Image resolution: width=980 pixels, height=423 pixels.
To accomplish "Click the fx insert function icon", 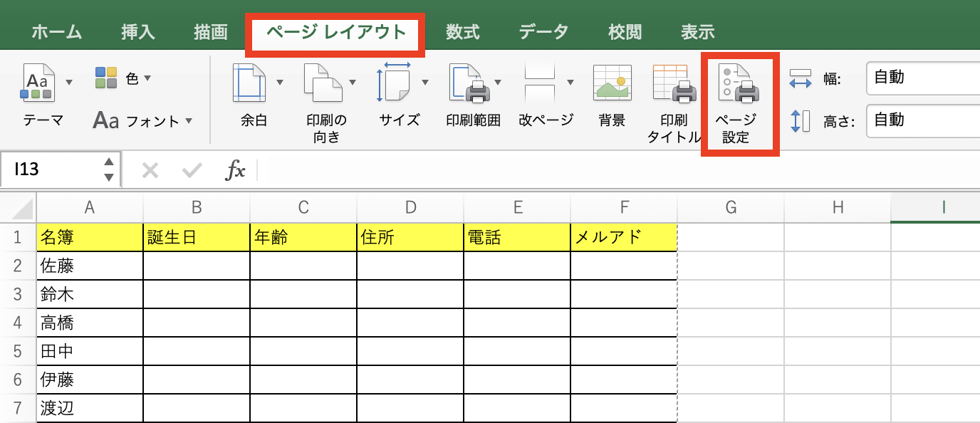I will 236,169.
